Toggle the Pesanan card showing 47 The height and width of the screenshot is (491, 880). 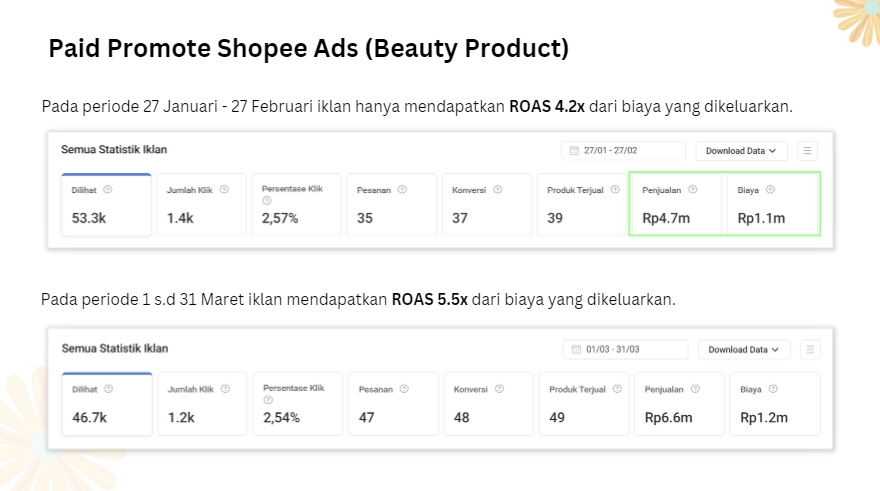click(x=393, y=404)
